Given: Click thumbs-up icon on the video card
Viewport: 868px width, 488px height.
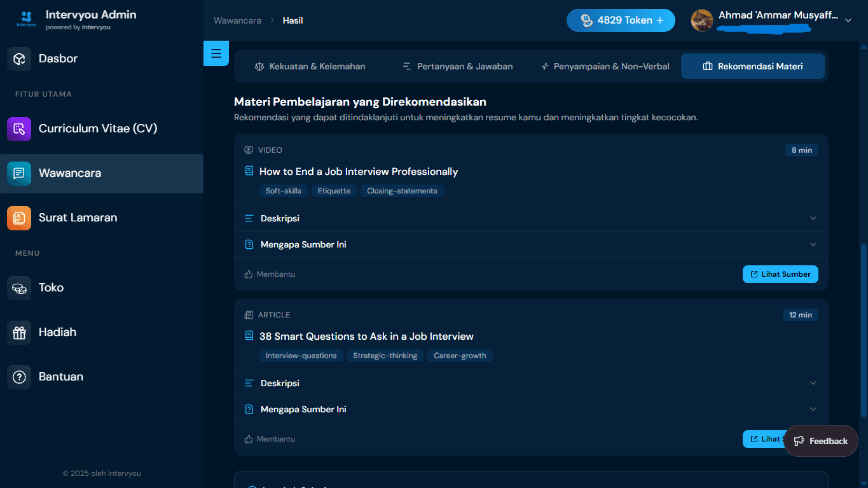Looking at the screenshot, I should pos(249,274).
